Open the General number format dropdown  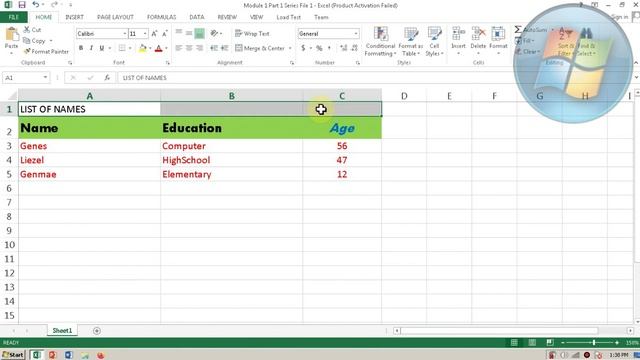pos(356,33)
